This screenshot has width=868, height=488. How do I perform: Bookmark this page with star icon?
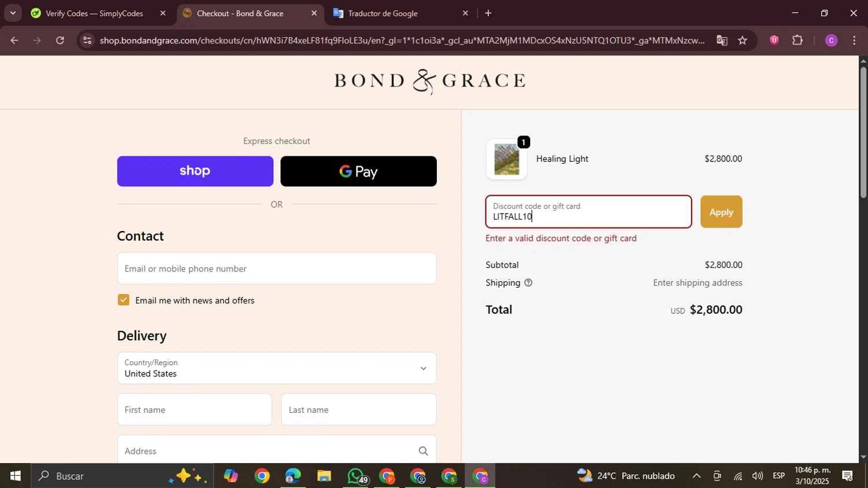coord(743,41)
